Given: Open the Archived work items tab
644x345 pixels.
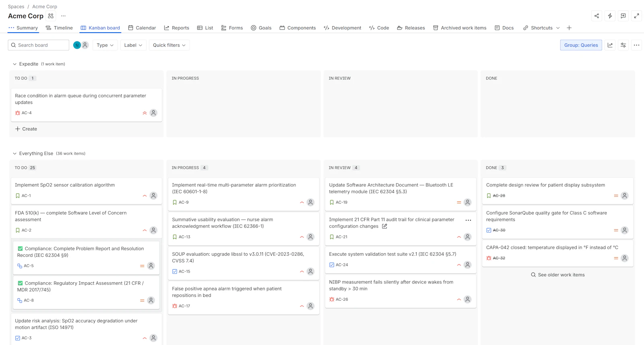Looking at the screenshot, I should (460, 28).
